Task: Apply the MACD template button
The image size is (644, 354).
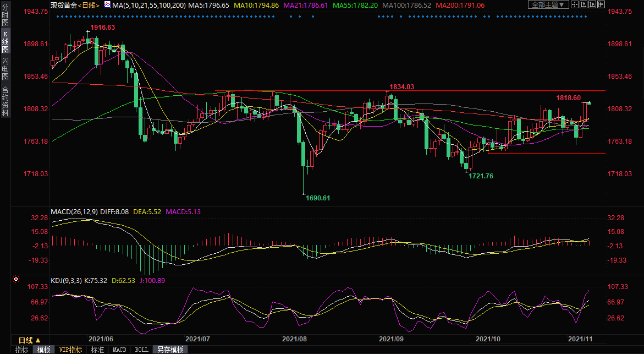Action: point(119,350)
